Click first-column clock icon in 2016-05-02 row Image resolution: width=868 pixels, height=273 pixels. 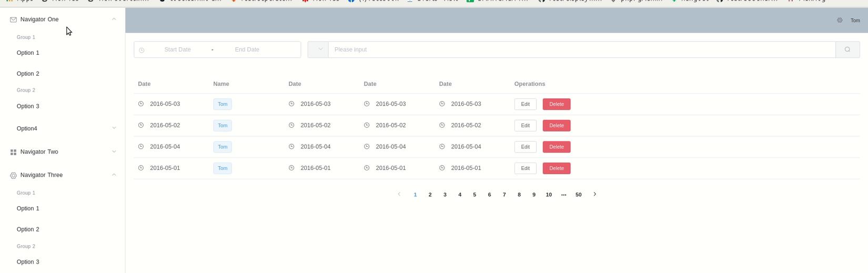pyautogui.click(x=141, y=125)
